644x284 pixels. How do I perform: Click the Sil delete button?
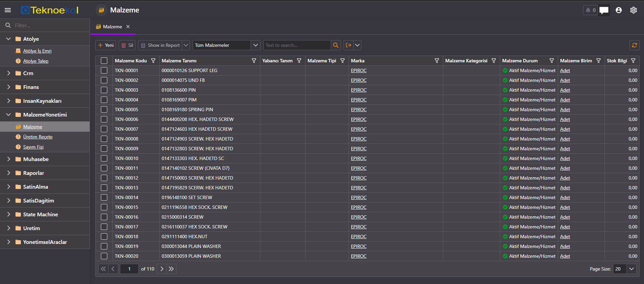[x=127, y=45]
